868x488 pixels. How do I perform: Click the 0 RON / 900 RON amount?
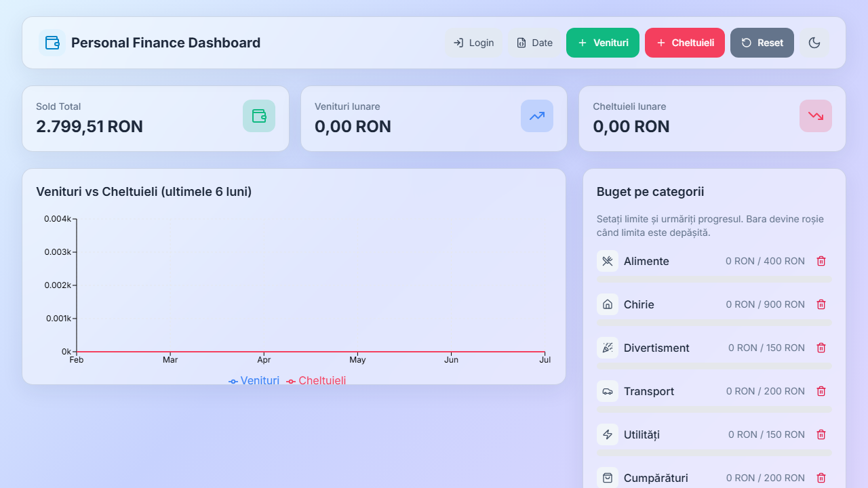[x=765, y=304]
